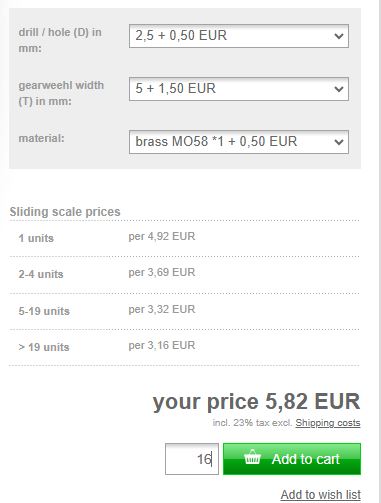Select the '1 units' price row
The width and height of the screenshot is (381, 503).
pos(184,238)
